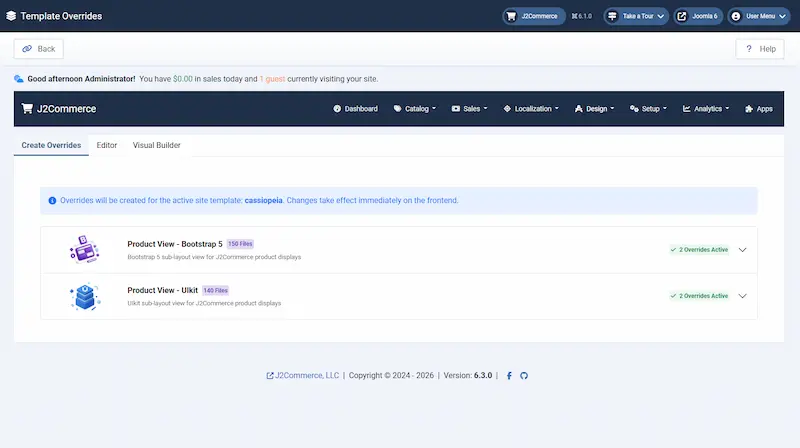
Task: Open the J2Commerce, LLC footer link
Action: [303, 376]
